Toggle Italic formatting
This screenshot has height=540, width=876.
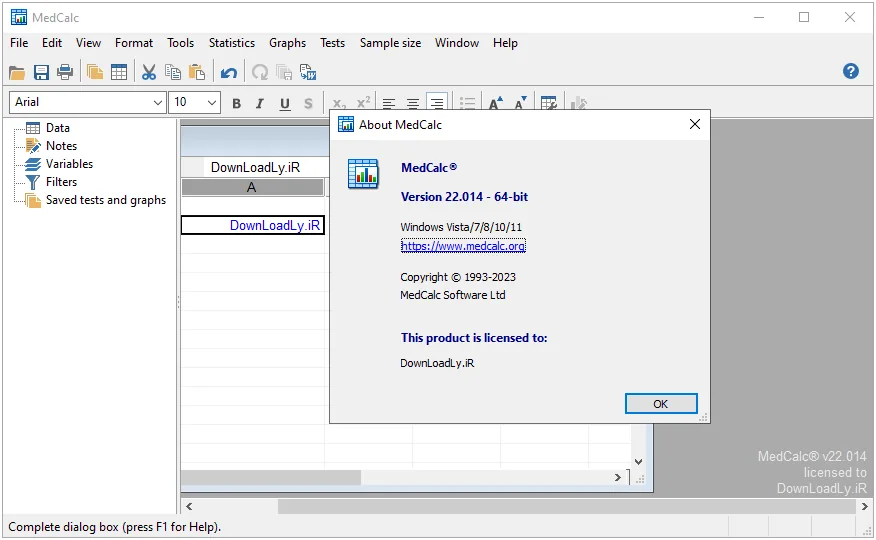pyautogui.click(x=260, y=103)
